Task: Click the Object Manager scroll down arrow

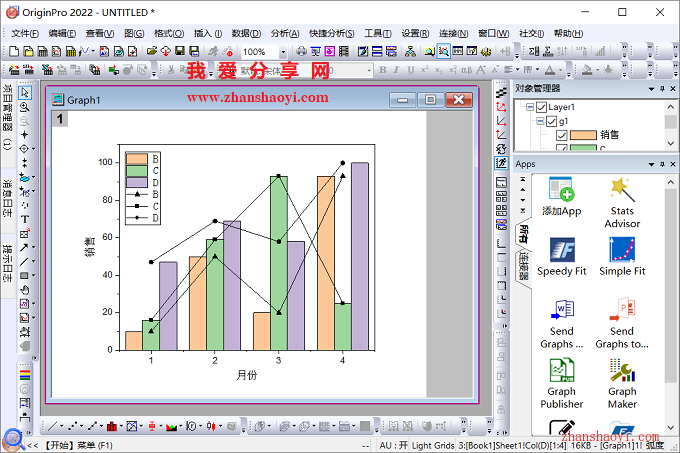Action: pyautogui.click(x=671, y=143)
